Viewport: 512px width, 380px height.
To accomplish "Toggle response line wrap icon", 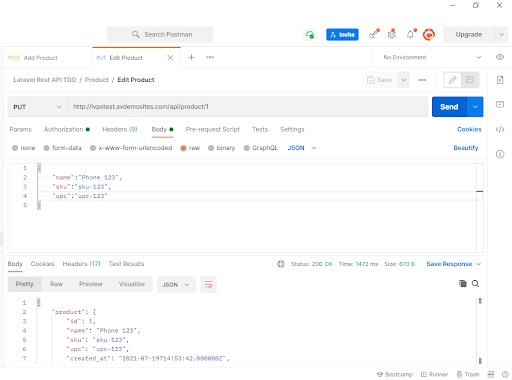I will (x=208, y=284).
